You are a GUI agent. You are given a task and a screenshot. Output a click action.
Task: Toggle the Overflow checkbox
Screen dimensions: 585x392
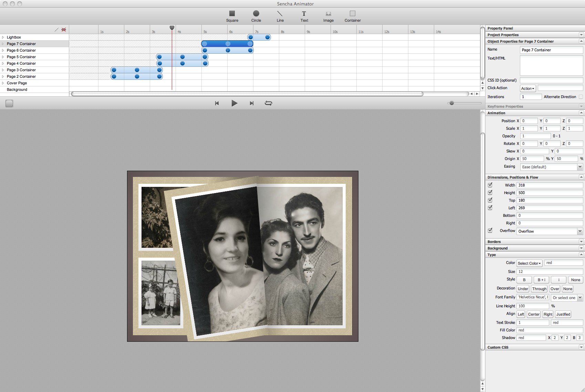[490, 231]
